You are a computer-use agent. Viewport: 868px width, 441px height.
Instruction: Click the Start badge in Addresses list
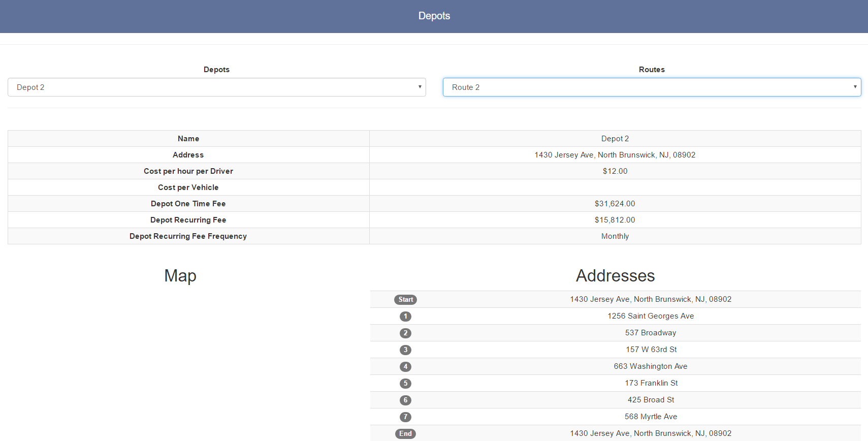[405, 300]
